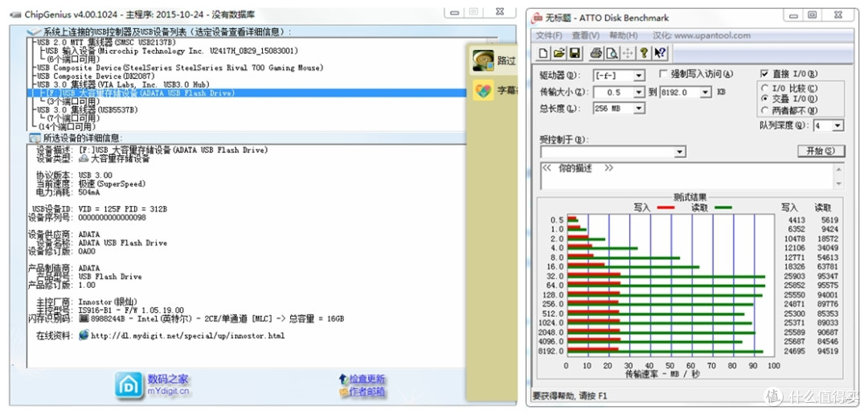
Task: Uncheck the 直接 I/O checkbox
Action: (764, 73)
